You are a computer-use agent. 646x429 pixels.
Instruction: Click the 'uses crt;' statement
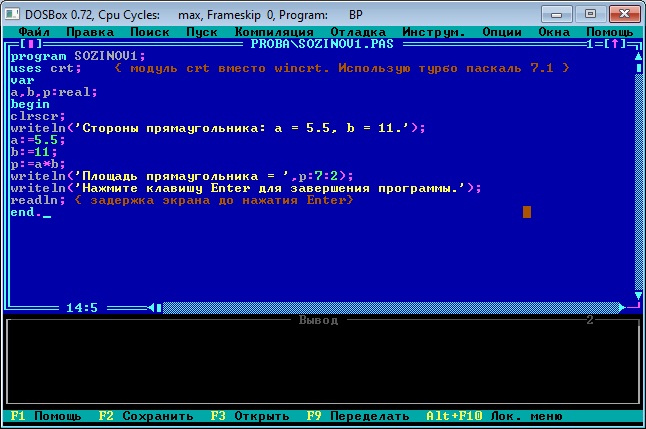(x=46, y=68)
